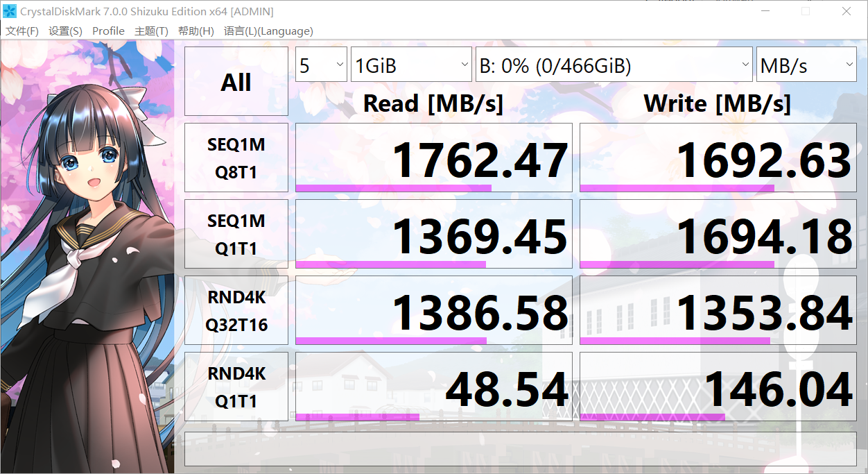Open the unit dropdown showing MB/s

[x=806, y=65]
